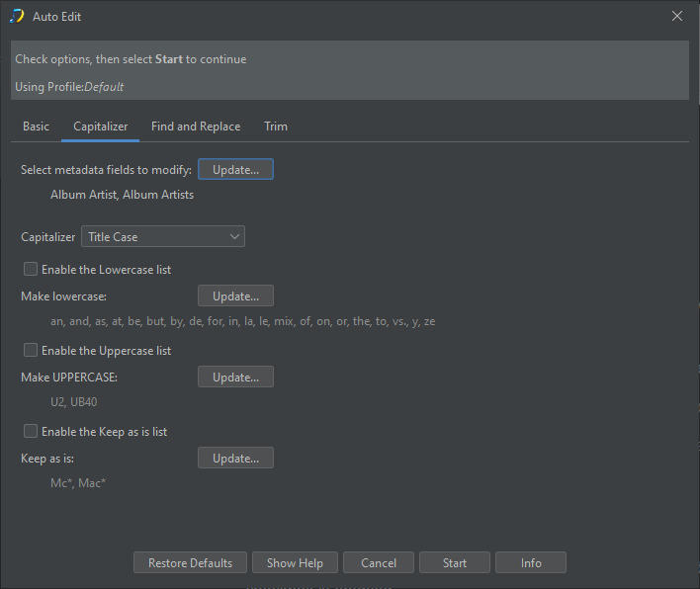Click Start to run Auto Edit
This screenshot has height=589, width=700.
pos(455,563)
